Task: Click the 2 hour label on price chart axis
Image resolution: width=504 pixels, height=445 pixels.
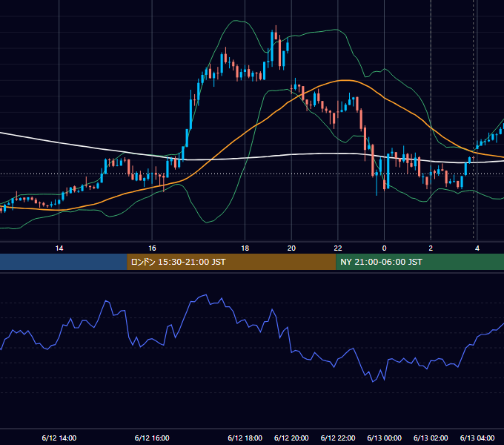Action: (431, 248)
